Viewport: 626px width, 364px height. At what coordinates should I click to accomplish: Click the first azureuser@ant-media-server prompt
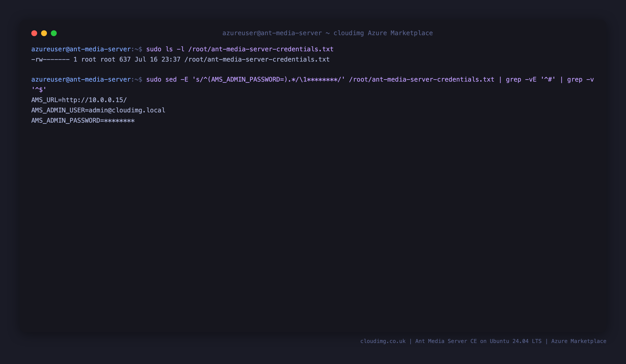click(x=87, y=49)
